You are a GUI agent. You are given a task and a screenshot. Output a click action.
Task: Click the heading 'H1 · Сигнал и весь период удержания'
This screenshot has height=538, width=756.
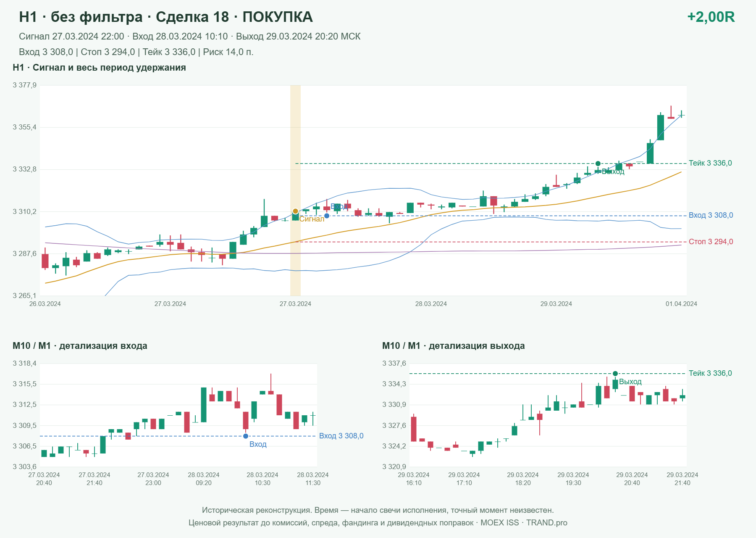[99, 68]
